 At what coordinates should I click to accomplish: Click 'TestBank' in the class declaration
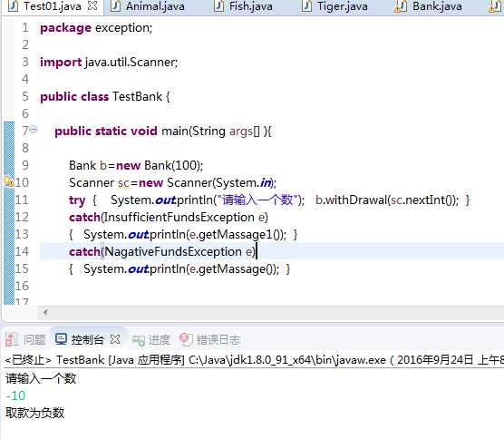(137, 96)
